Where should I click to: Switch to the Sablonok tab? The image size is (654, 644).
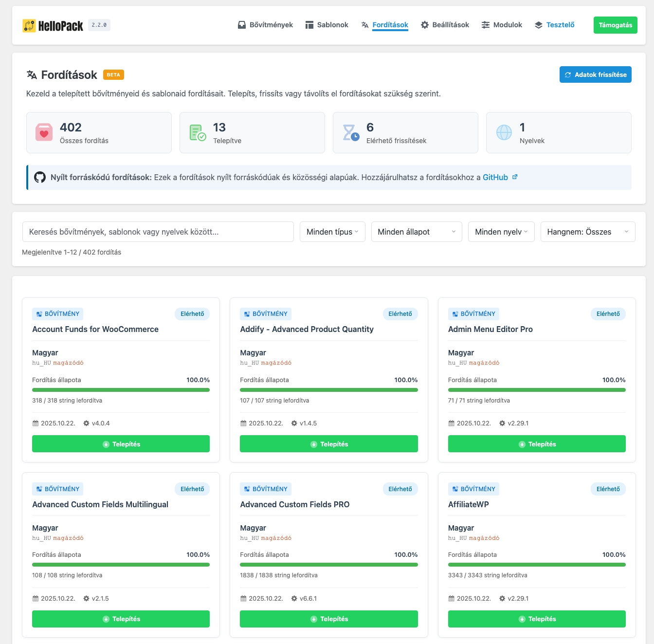click(327, 25)
